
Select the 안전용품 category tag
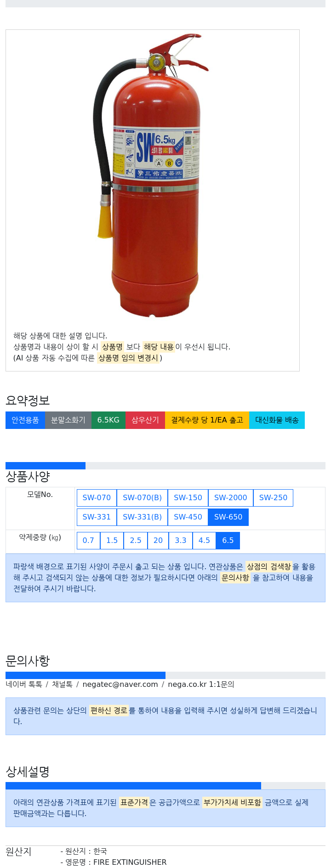pyautogui.click(x=25, y=420)
